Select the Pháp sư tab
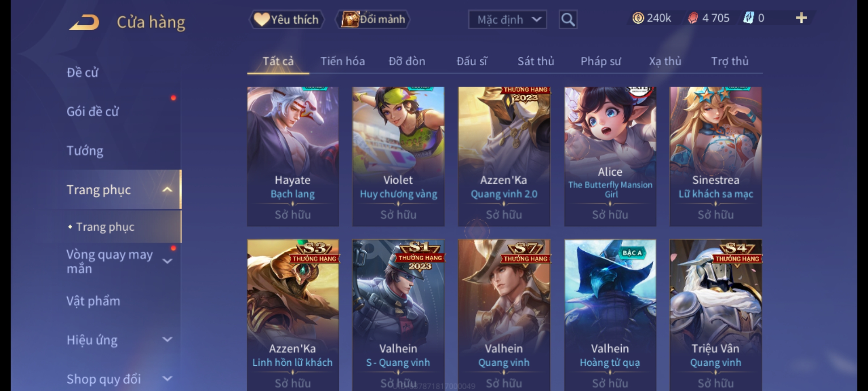Screen dimensions: 868x391 [601, 61]
